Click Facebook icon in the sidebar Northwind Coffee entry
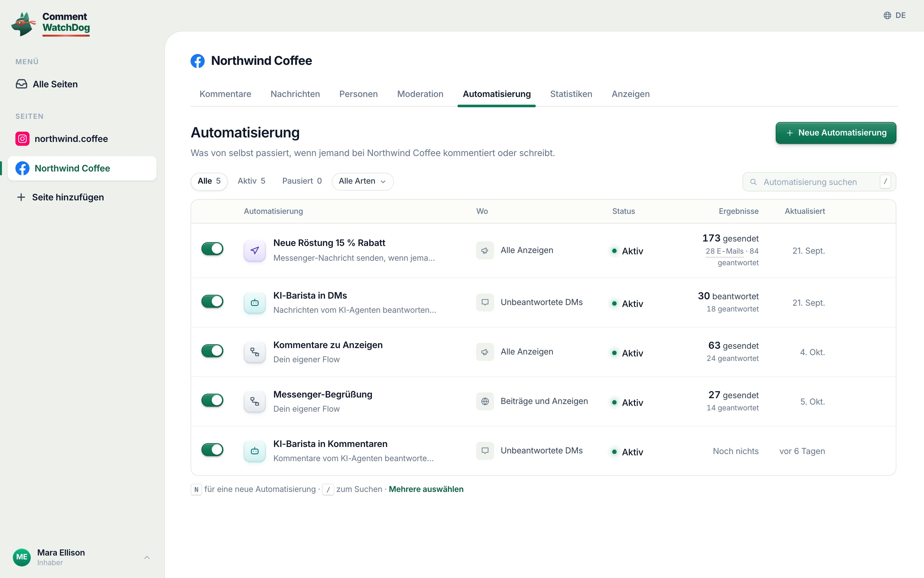Viewport: 924px width, 578px height. (22, 168)
